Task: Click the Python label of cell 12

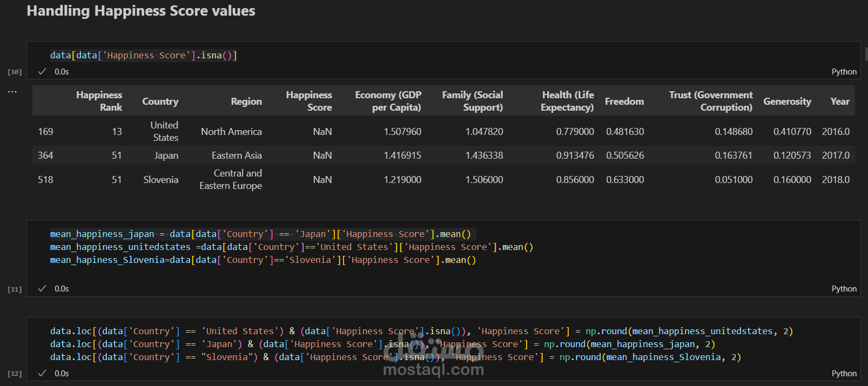Action: 844,374
